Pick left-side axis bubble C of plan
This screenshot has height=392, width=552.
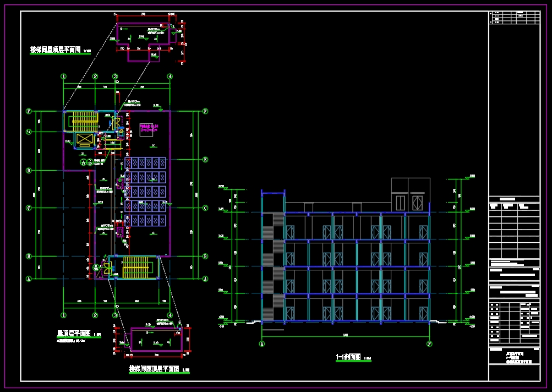coord(29,208)
